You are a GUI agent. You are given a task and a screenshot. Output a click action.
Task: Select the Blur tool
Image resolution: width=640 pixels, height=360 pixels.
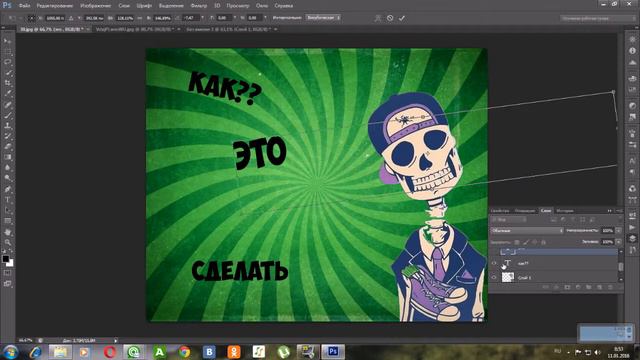(7, 167)
